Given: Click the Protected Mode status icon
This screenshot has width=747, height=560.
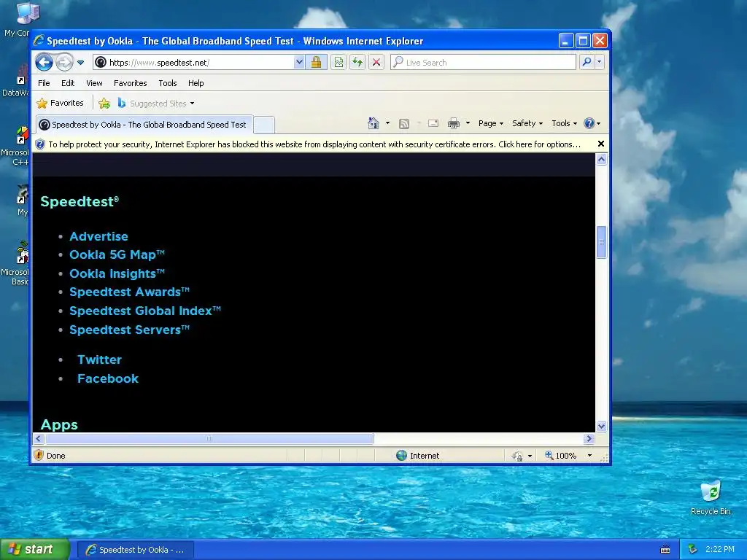Looking at the screenshot, I should pos(517,456).
